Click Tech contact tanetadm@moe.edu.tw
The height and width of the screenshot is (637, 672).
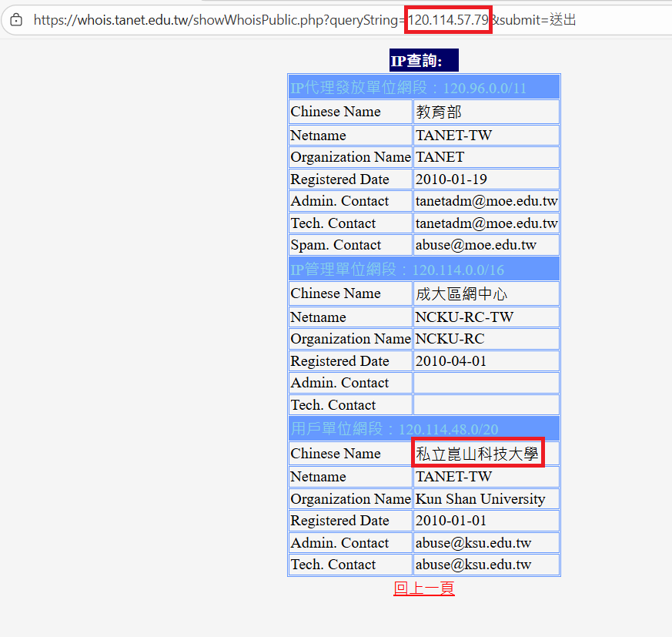click(486, 223)
